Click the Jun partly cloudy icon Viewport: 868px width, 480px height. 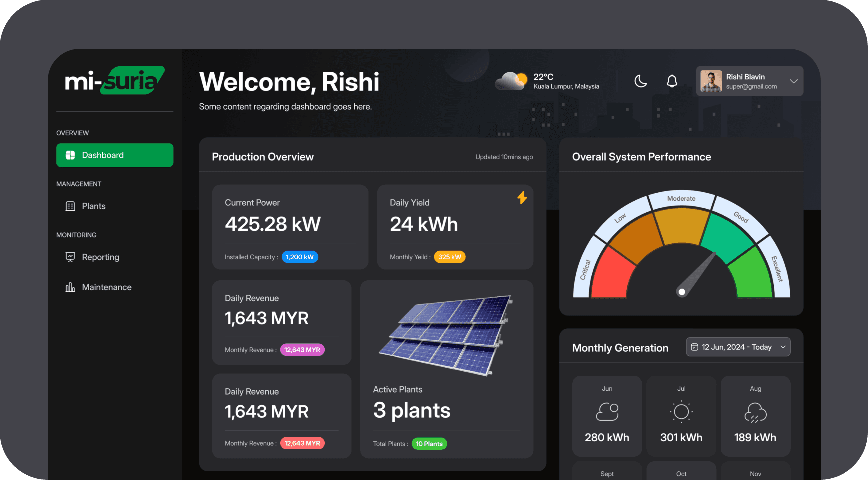[607, 412]
